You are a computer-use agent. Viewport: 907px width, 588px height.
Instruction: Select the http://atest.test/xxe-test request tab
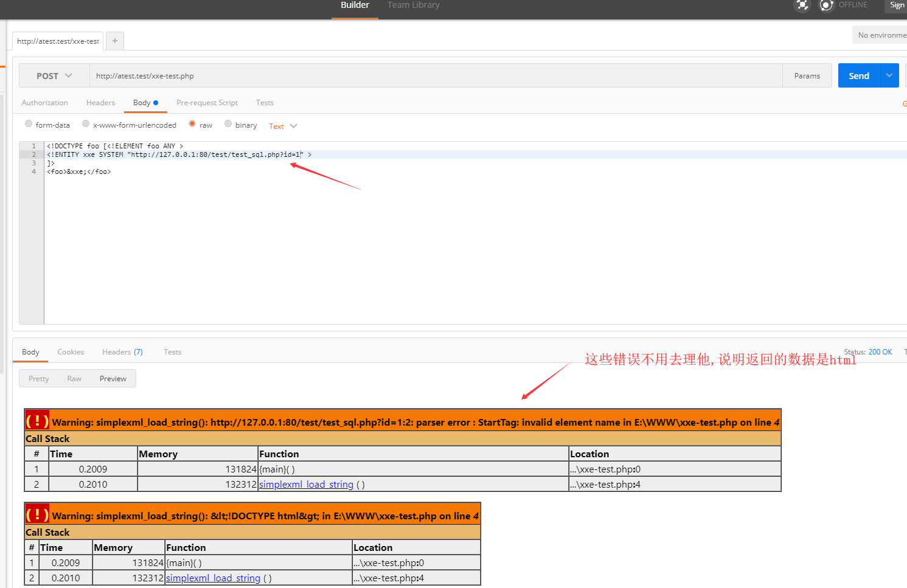[x=58, y=41]
